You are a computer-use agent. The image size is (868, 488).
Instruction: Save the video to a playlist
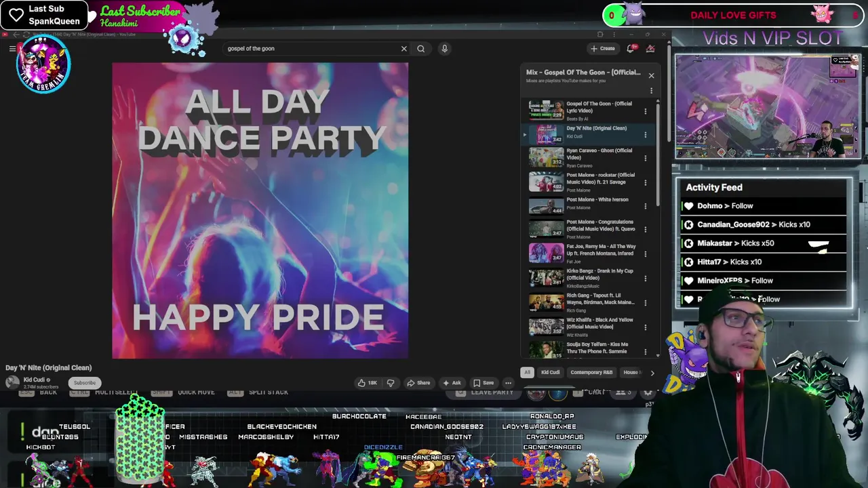pos(484,383)
